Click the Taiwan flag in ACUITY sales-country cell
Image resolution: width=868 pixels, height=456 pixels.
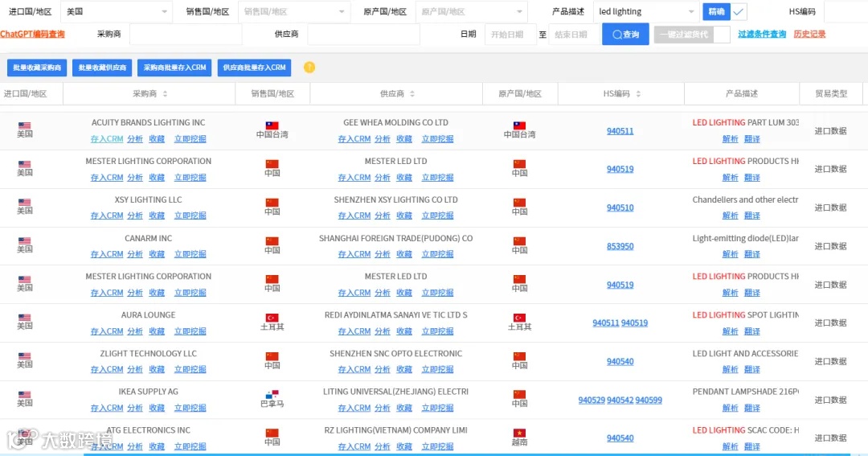tap(272, 125)
